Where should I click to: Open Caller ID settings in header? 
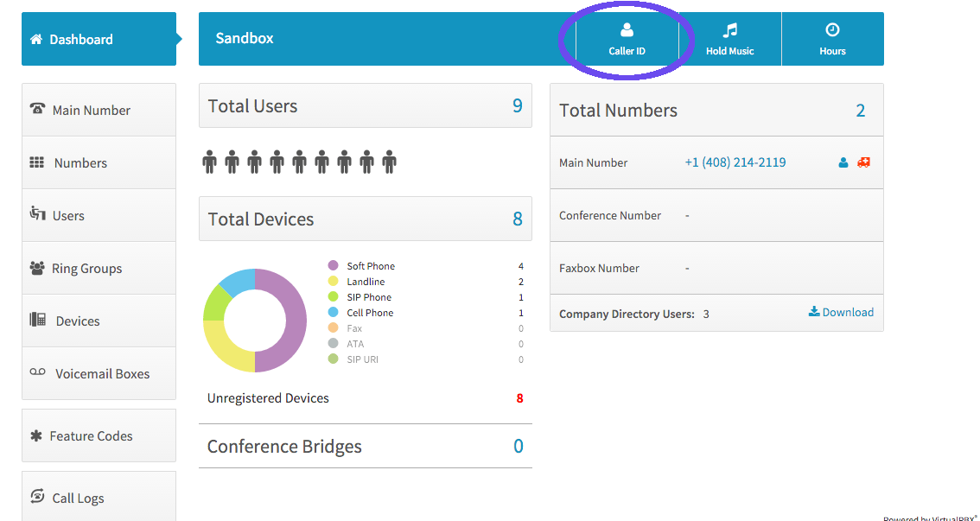point(627,40)
